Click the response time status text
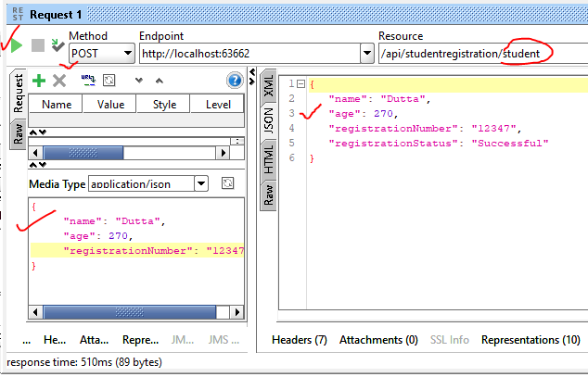Image resolution: width=588 pixels, height=377 pixels. (x=84, y=362)
